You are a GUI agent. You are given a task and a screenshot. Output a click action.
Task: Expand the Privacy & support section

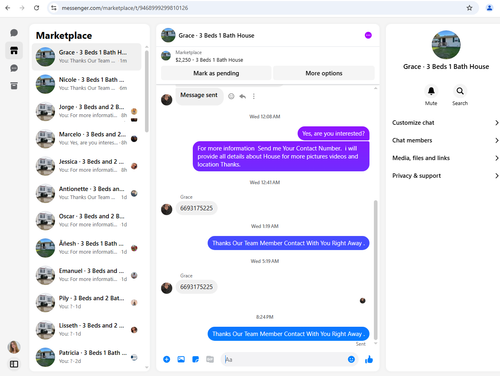(x=445, y=176)
